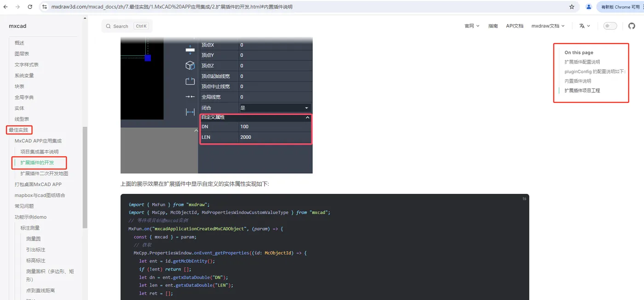This screenshot has width=644, height=300.
Task: Open the language translation menu icon
Action: click(x=585, y=26)
